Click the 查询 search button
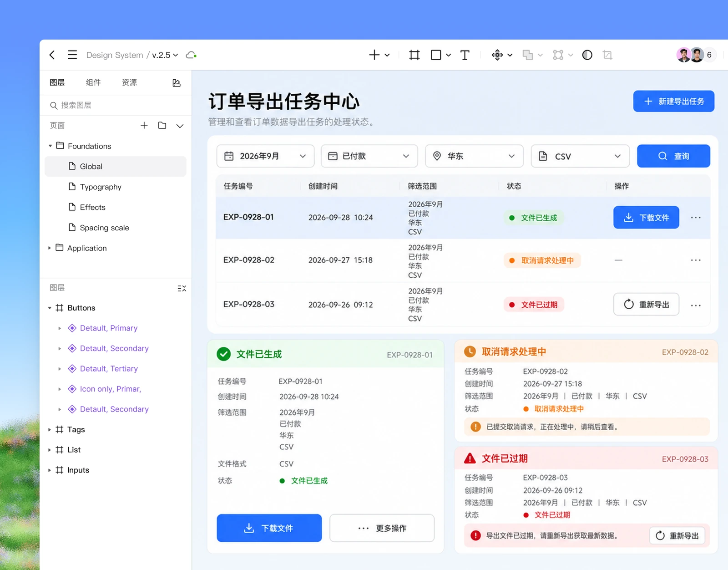The image size is (728, 570). click(673, 156)
